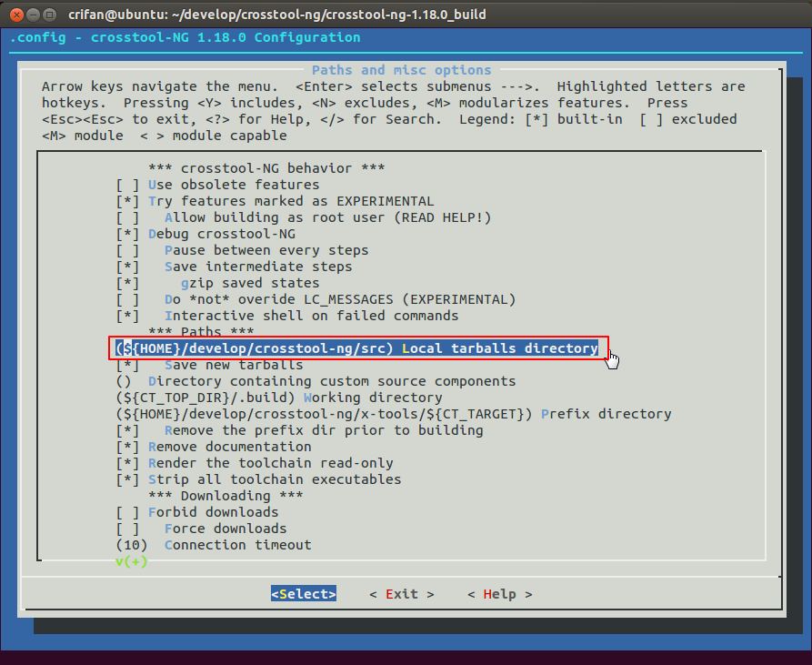
Task: Toggle Do not overide LC_MESSAGES option
Action: pyautogui.click(x=316, y=299)
